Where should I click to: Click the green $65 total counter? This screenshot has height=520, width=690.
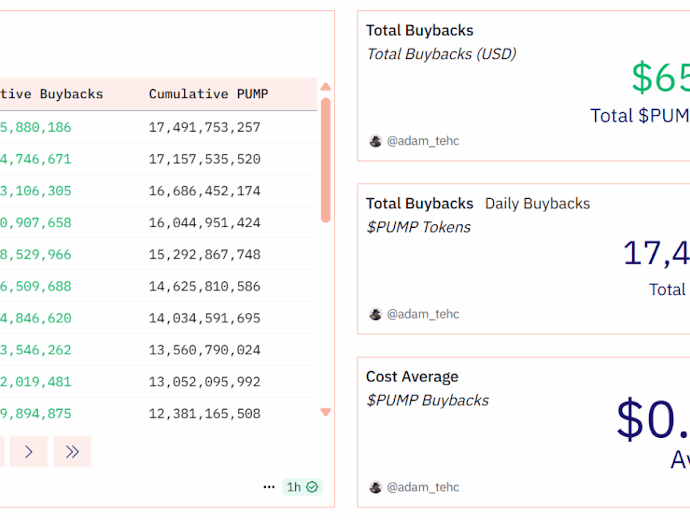point(661,77)
